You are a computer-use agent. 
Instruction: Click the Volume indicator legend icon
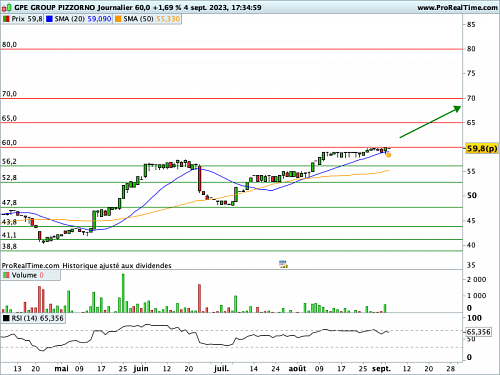point(6,275)
